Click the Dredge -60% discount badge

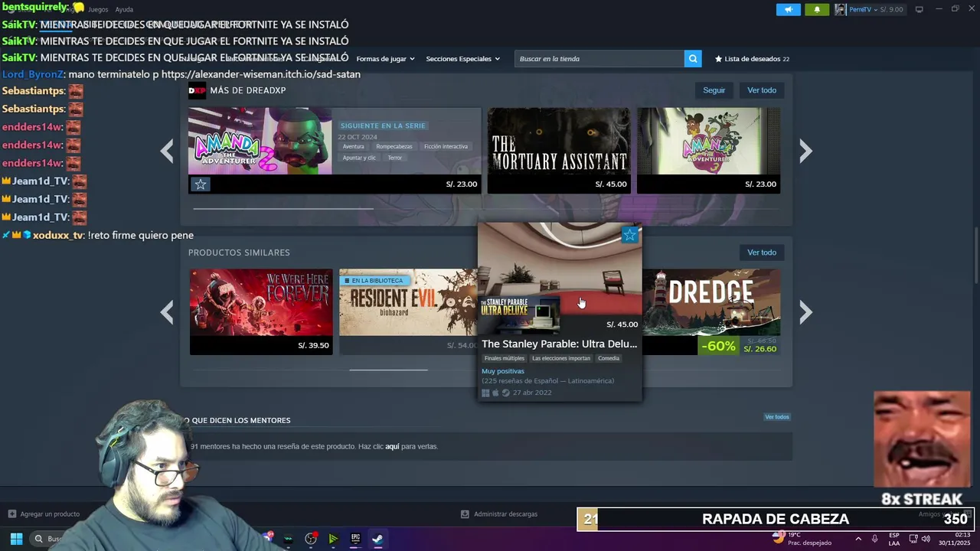click(x=719, y=346)
